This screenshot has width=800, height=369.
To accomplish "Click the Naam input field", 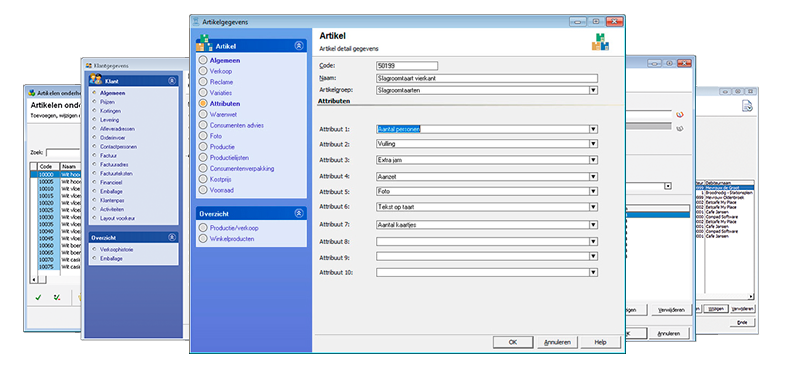I will [487, 78].
